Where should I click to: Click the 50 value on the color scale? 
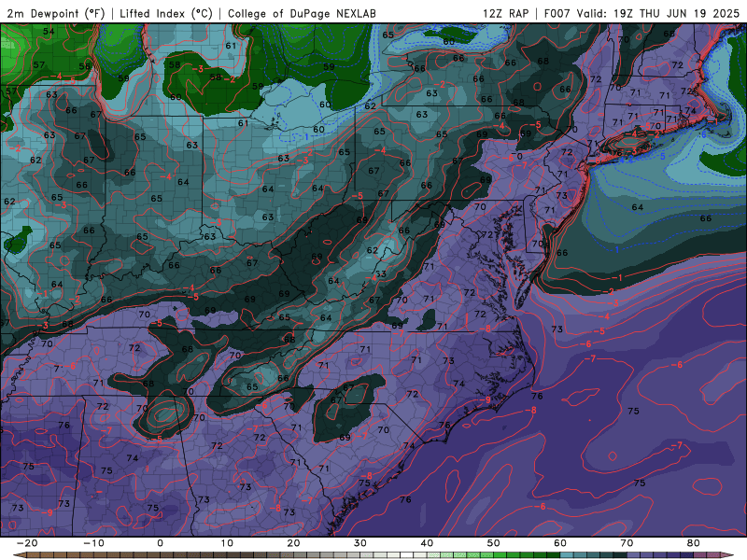click(494, 543)
